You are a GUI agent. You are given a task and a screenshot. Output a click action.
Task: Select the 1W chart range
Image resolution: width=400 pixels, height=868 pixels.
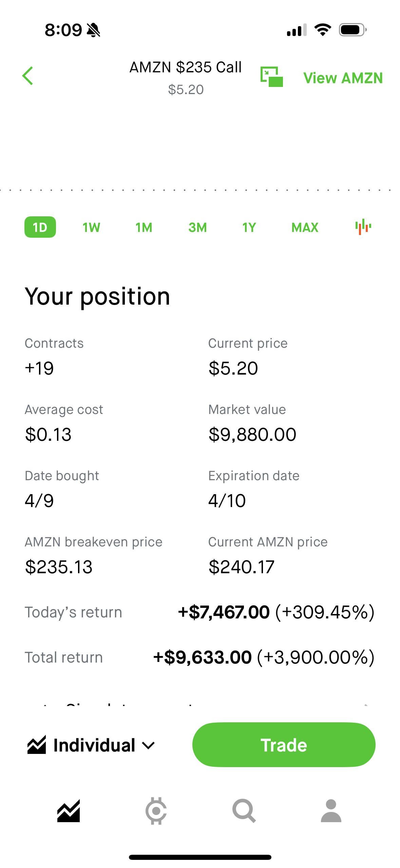click(91, 227)
